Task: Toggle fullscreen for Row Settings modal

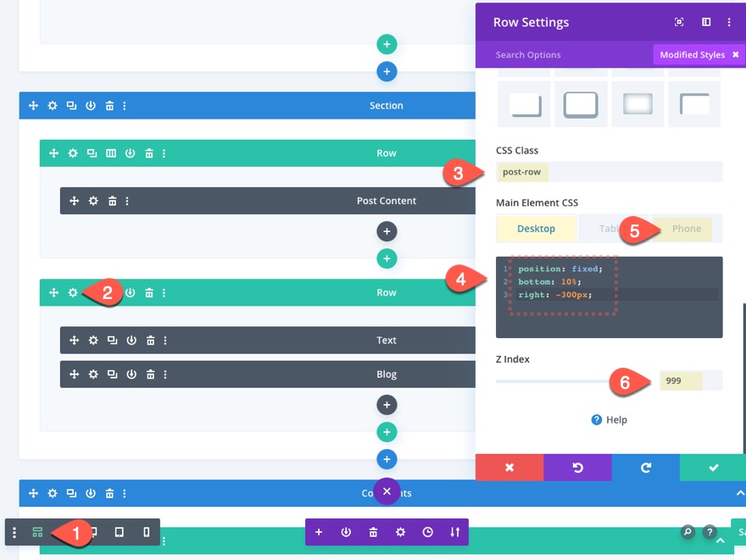Action: (x=679, y=22)
